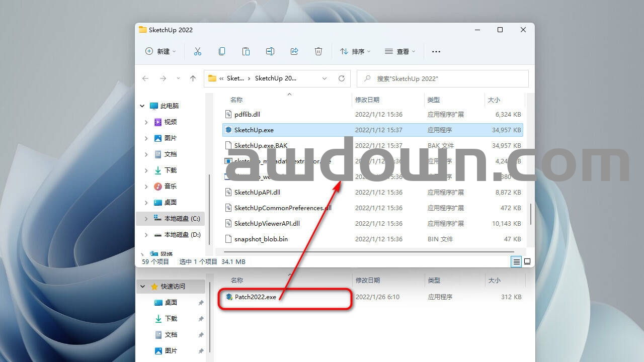Click the Rename icon in toolbar

pyautogui.click(x=270, y=51)
